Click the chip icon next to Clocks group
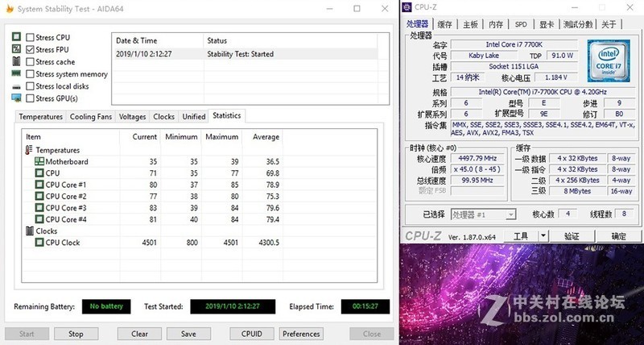The width and height of the screenshot is (644, 345). [30, 231]
